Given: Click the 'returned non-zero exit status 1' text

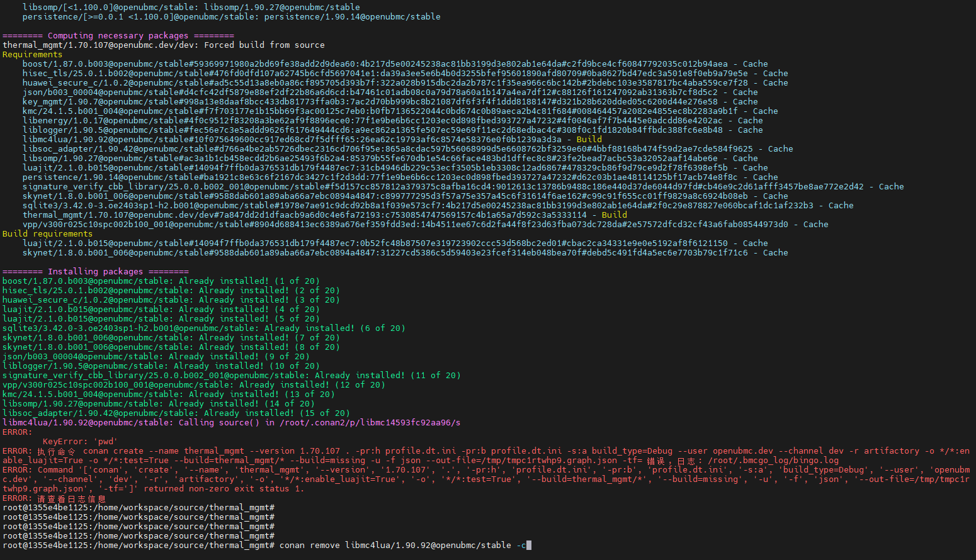Looking at the screenshot, I should pos(224,489).
